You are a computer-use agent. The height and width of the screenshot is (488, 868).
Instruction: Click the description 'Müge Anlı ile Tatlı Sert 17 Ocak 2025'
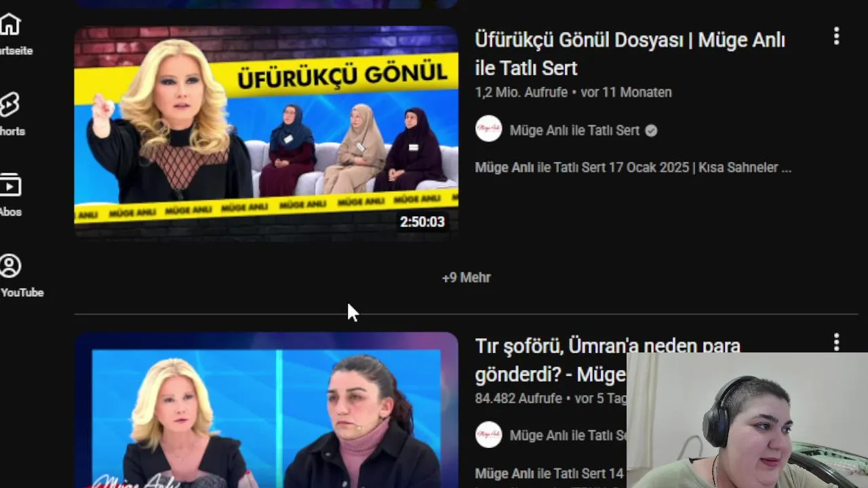coord(633,167)
